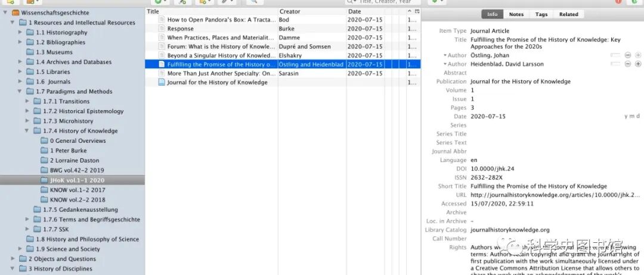Open the URL field label link
The height and width of the screenshot is (275, 644).
461,195
